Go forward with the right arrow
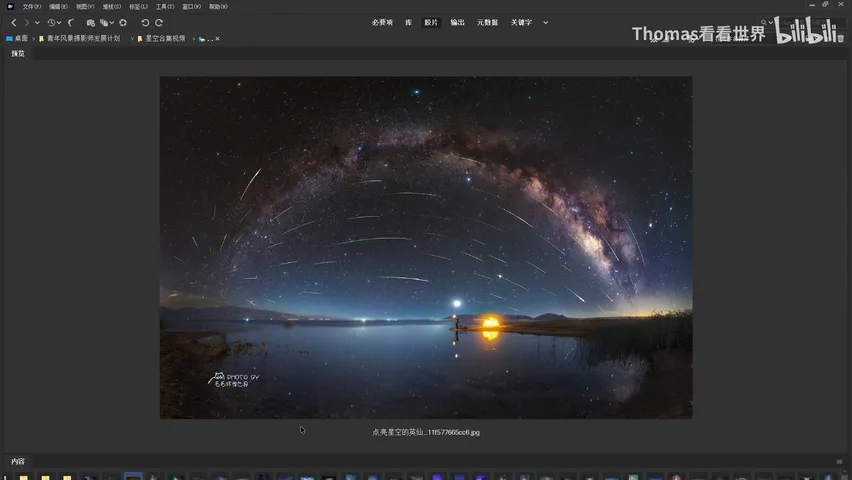Screen dimensions: 852x480 26,23
